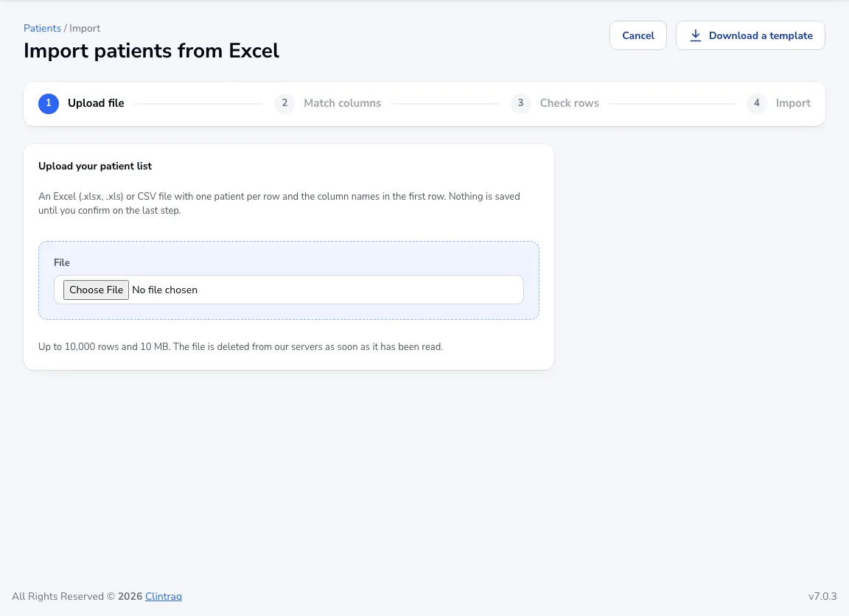849x616 pixels.
Task: Go to the Check rows step label
Action: click(x=569, y=103)
